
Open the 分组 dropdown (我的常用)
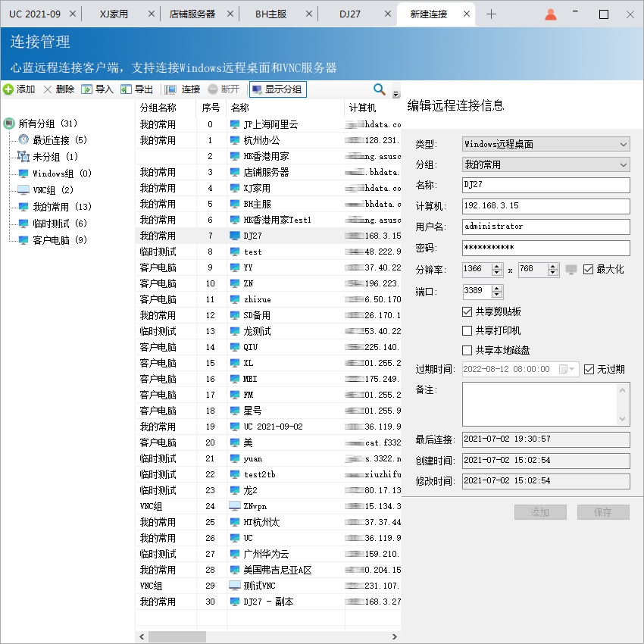(546, 164)
